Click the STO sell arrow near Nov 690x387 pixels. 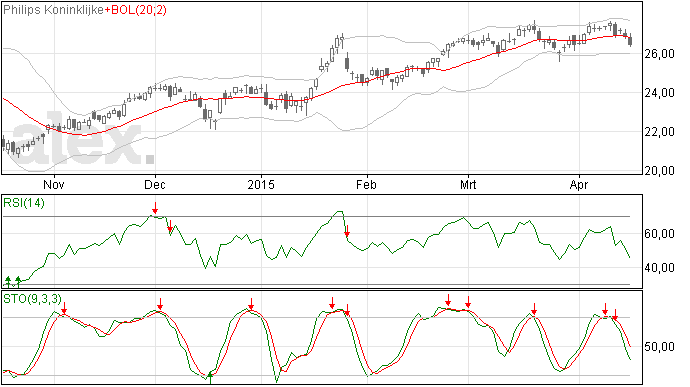coord(64,308)
